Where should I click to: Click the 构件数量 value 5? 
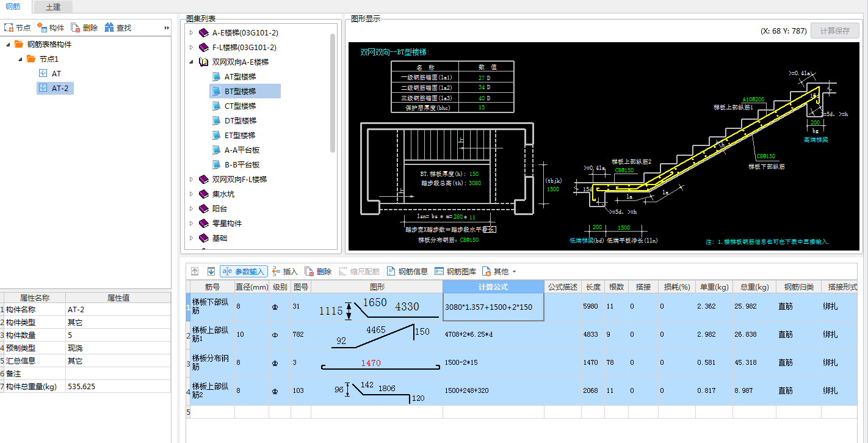coord(118,335)
